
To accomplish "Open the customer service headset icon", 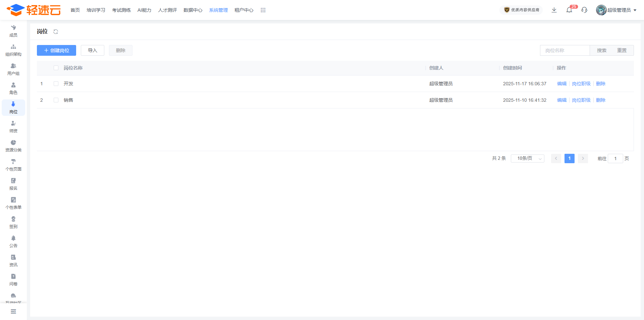I will pyautogui.click(x=584, y=10).
